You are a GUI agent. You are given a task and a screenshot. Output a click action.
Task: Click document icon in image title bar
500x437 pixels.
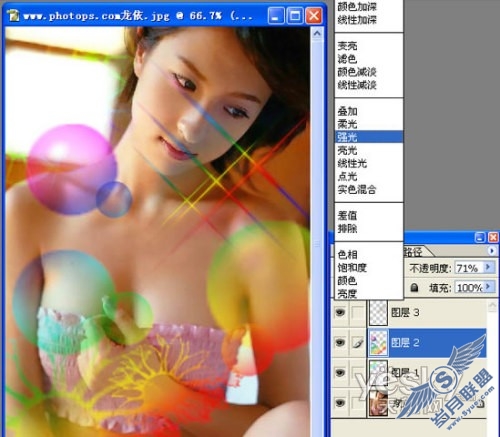[13, 15]
